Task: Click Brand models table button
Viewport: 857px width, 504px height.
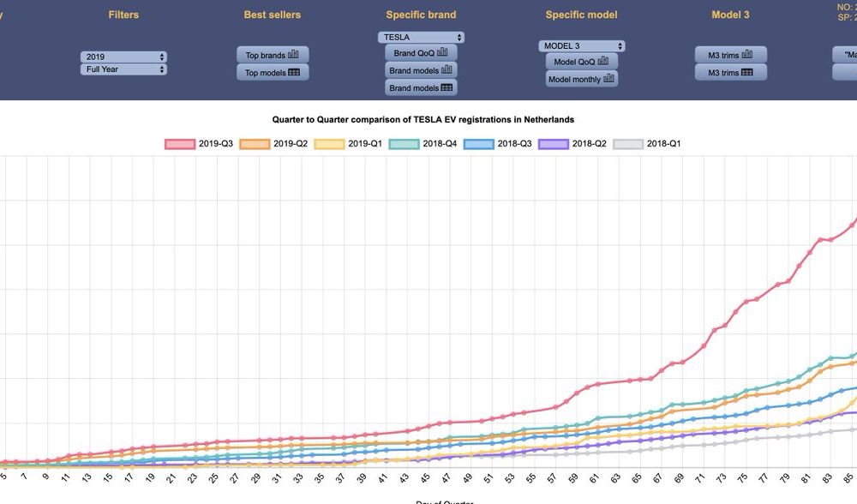Action: [421, 87]
